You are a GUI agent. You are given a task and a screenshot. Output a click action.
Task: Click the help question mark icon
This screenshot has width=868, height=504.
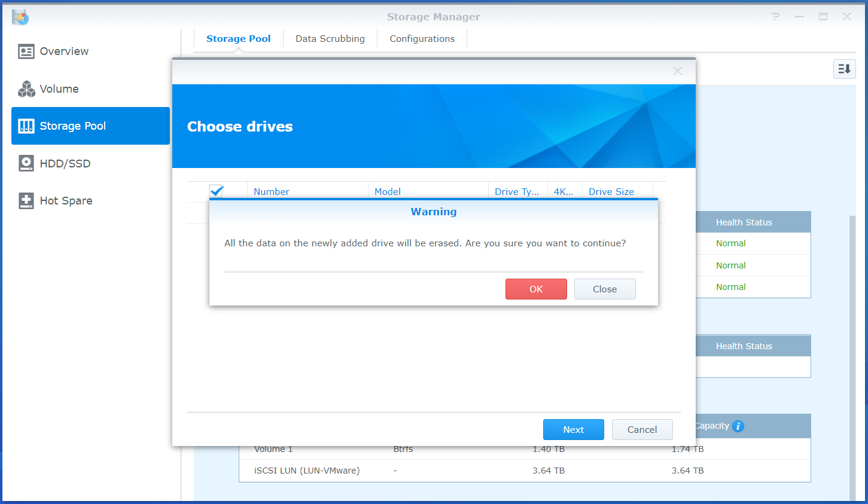(776, 17)
